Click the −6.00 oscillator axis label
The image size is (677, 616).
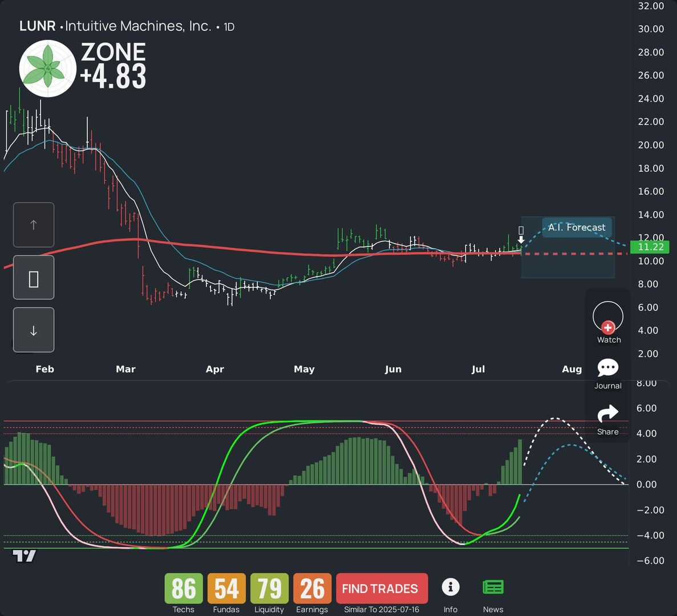click(x=650, y=560)
